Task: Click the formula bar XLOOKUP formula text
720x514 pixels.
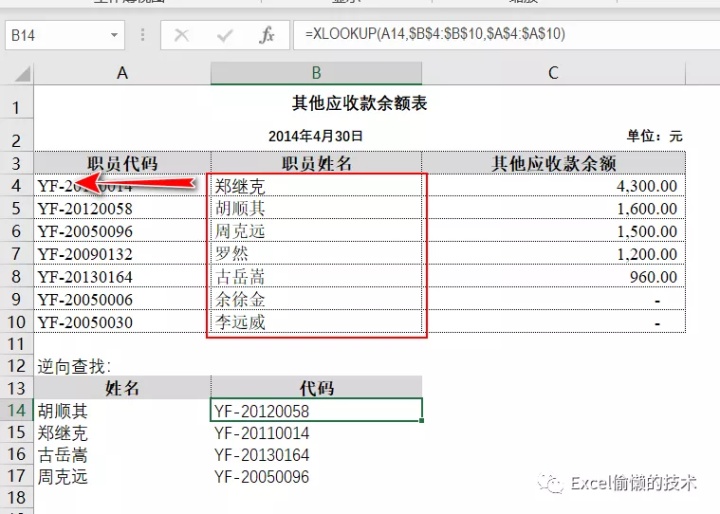Action: (x=435, y=34)
